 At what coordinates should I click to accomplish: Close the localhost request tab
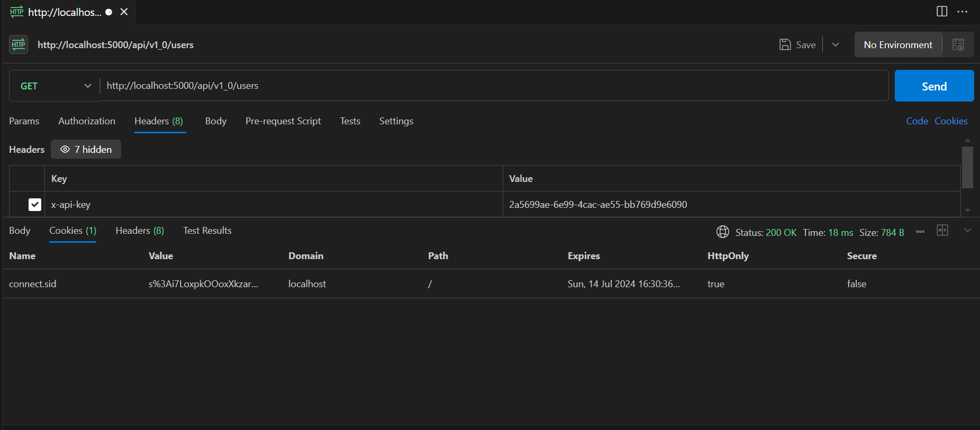coord(124,12)
